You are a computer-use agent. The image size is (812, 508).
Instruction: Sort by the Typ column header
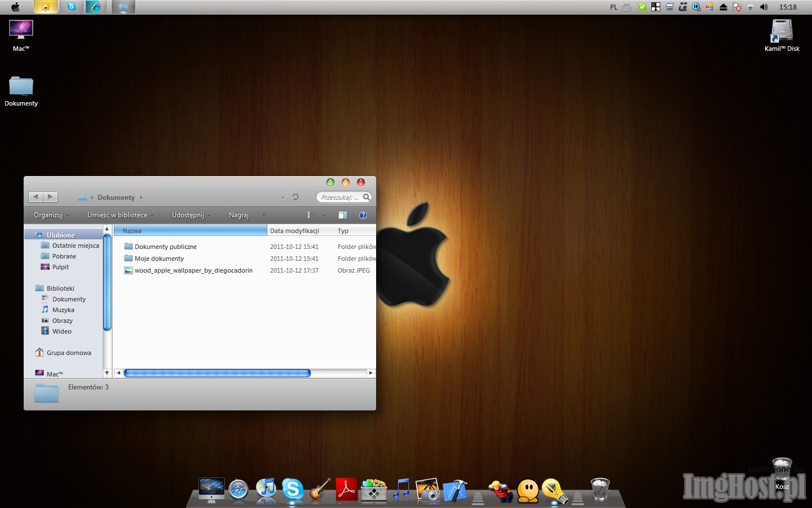pos(355,230)
